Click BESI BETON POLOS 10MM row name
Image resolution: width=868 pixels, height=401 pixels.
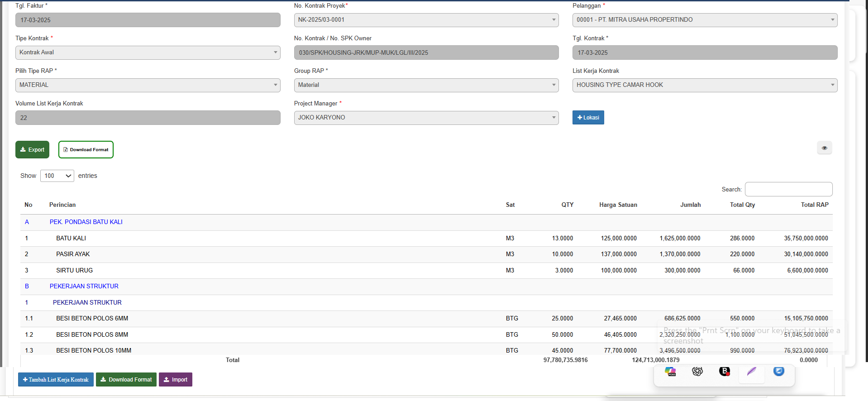pyautogui.click(x=94, y=351)
